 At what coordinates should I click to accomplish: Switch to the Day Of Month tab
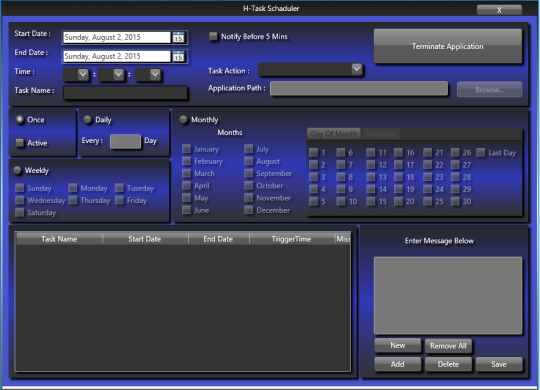333,134
